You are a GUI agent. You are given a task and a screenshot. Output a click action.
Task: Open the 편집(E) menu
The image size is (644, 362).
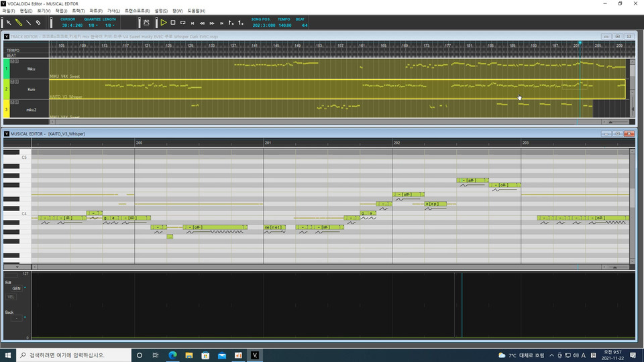(26, 11)
